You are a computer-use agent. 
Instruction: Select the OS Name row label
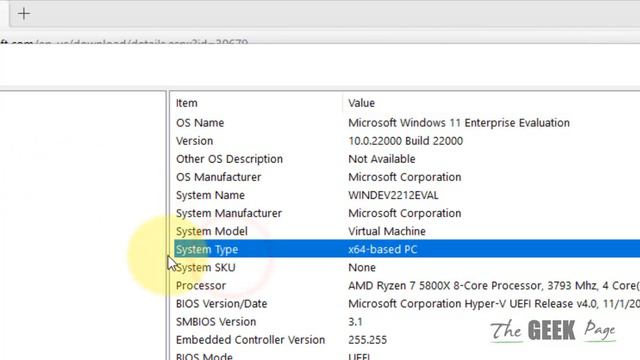(200, 123)
